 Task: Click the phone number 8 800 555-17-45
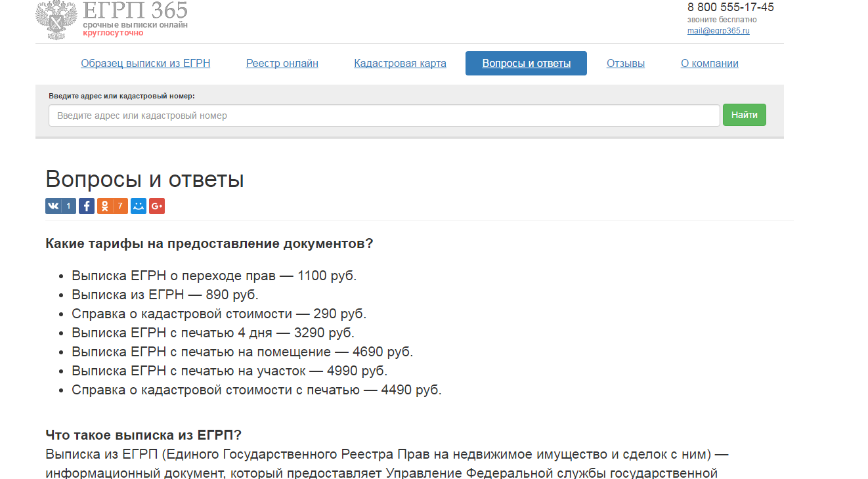coord(730,8)
